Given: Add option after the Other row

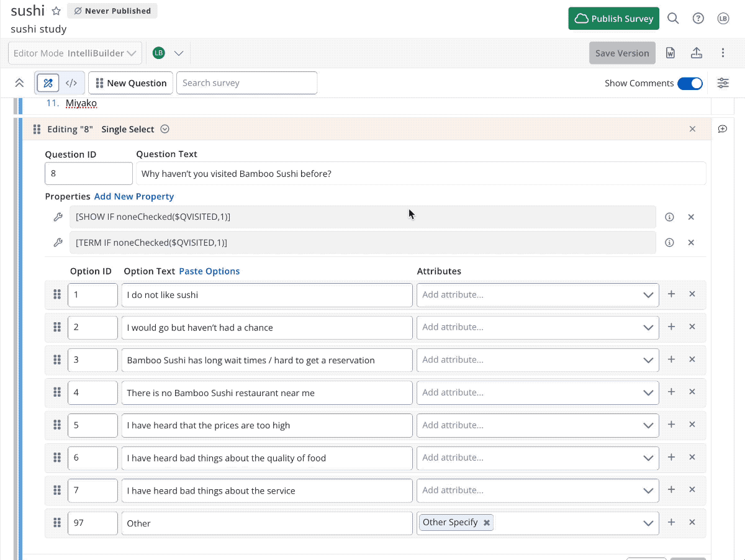Looking at the screenshot, I should coord(671,523).
